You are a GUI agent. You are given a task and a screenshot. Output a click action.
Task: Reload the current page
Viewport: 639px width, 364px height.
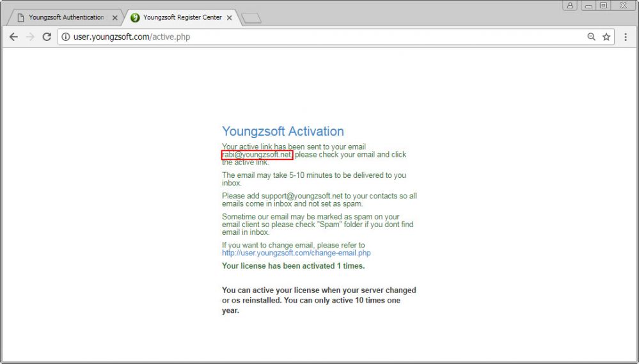pyautogui.click(x=47, y=37)
